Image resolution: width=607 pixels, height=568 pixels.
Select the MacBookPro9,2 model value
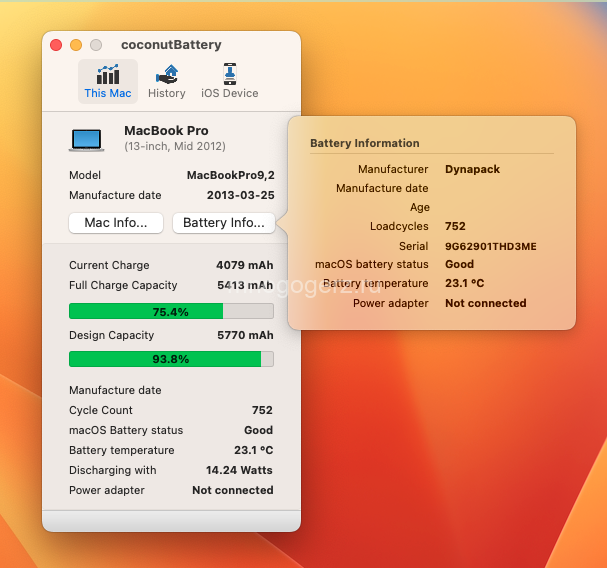pyautogui.click(x=231, y=175)
